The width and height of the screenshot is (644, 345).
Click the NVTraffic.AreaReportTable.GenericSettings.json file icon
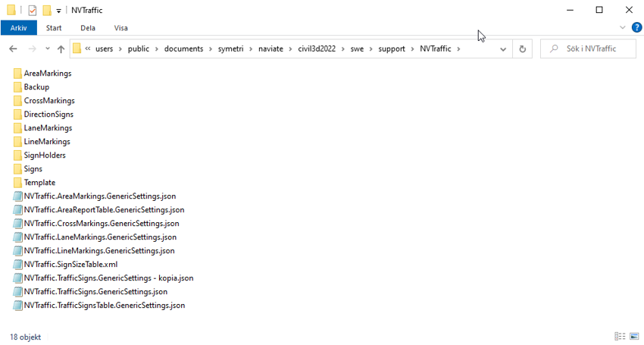coord(17,210)
